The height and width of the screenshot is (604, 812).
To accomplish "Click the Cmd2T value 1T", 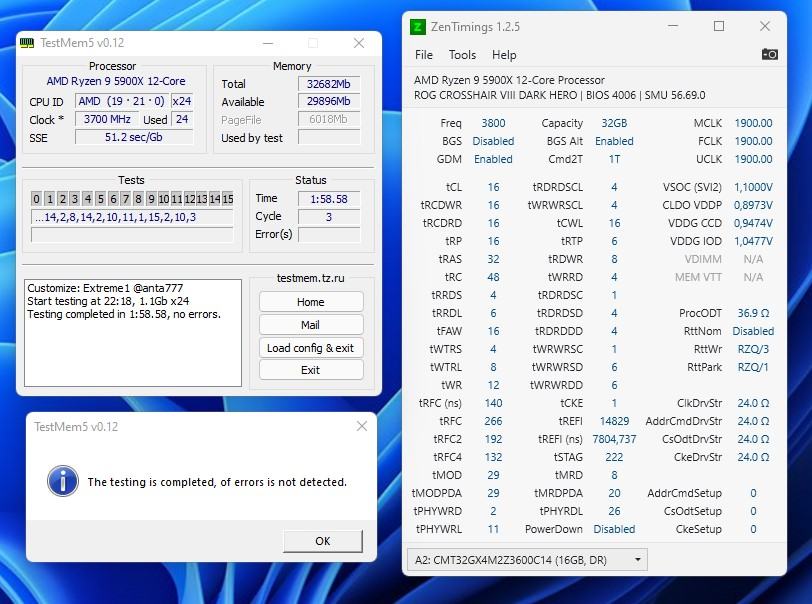I will click(614, 160).
